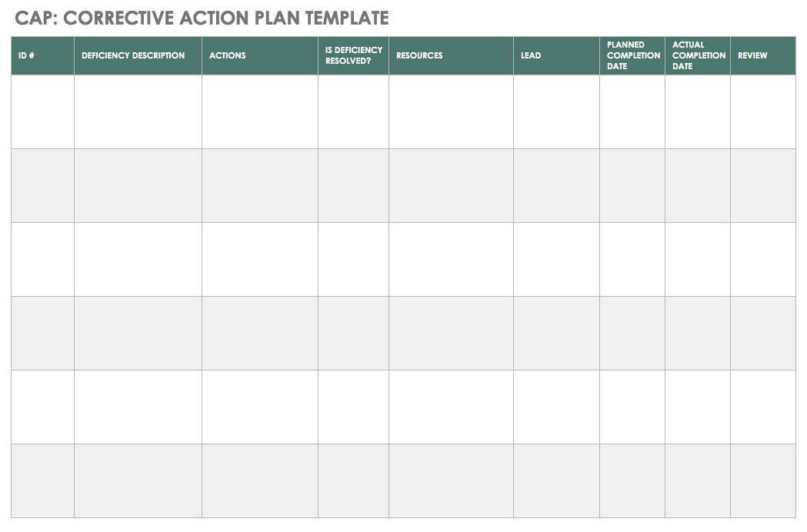Select the Is Deficiency Resolved? header

click(x=353, y=55)
